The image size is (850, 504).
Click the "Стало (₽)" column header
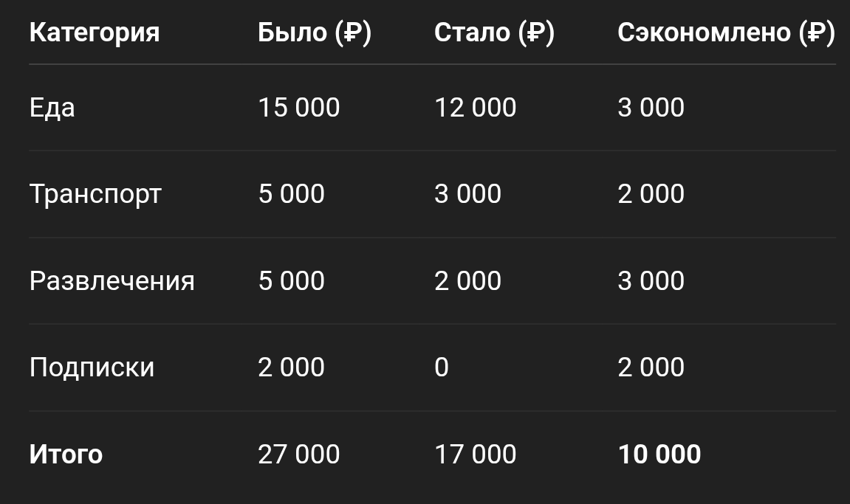(x=494, y=32)
